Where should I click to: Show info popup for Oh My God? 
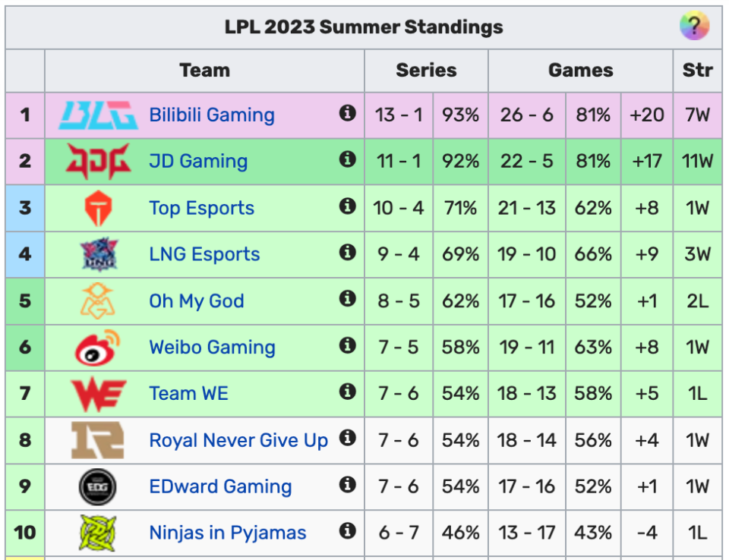(x=347, y=298)
